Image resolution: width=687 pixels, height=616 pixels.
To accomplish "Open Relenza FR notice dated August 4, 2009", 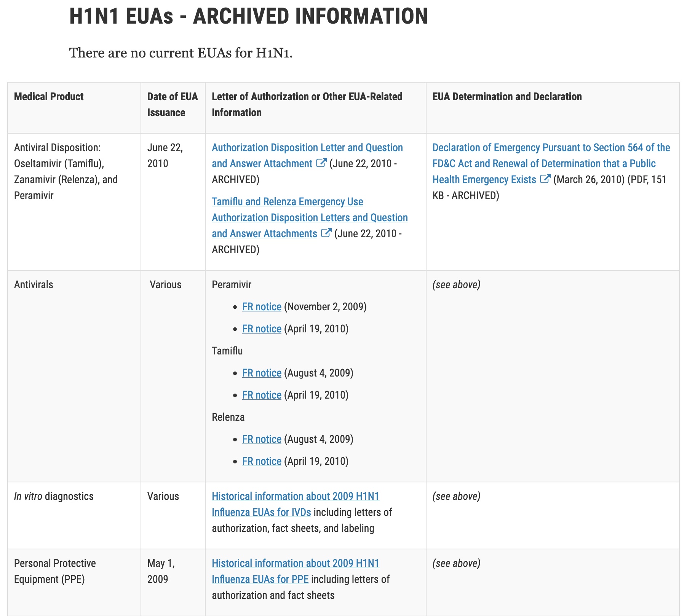I will tap(262, 439).
